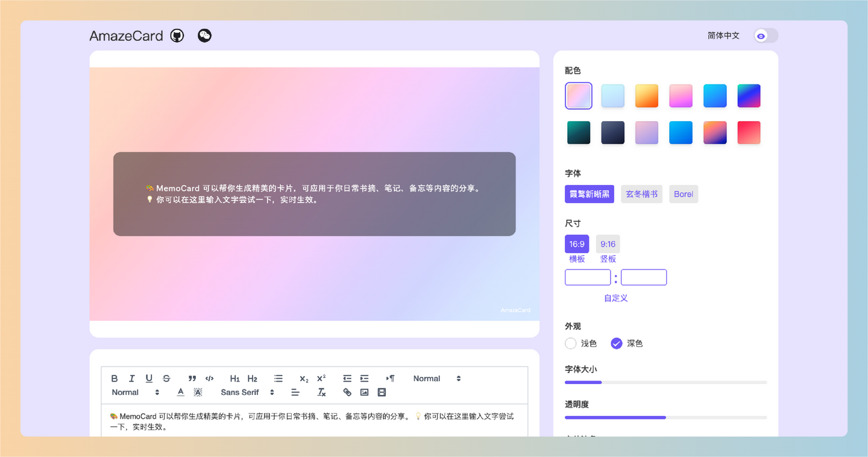Image resolution: width=868 pixels, height=457 pixels.
Task: Insert an image into the editor
Action: pyautogui.click(x=365, y=392)
